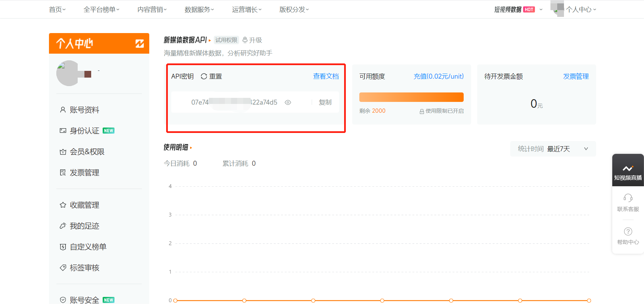Image resolution: width=644 pixels, height=304 pixels.
Task: Expand the 个人中心 top-right menu
Action: point(581,9)
